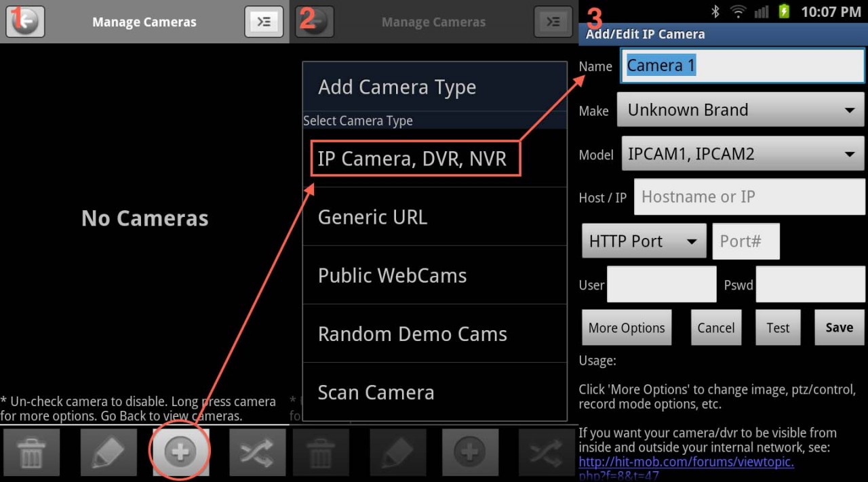Select IP Camera, DVR, NVR camera type
This screenshot has height=482, width=868.
(415, 158)
